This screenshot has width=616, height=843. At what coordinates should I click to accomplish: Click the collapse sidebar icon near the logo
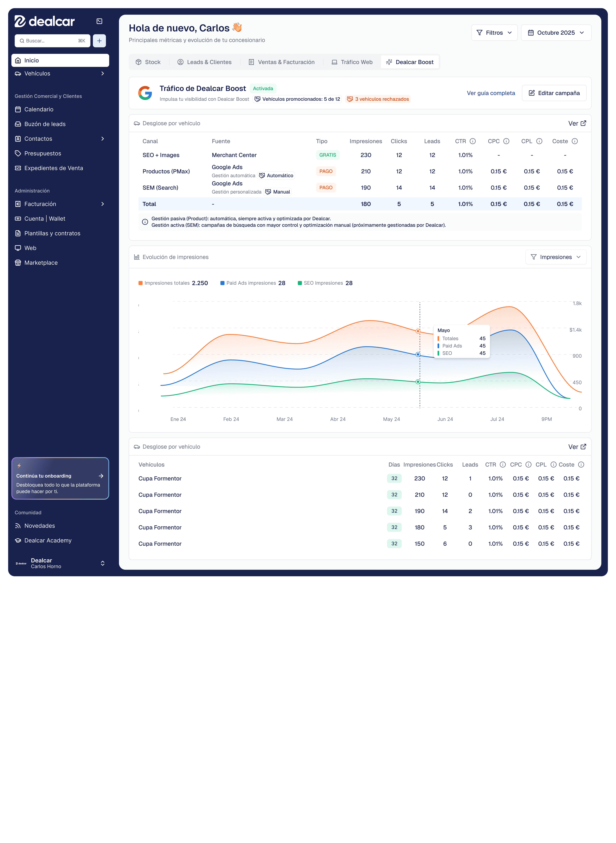click(99, 21)
